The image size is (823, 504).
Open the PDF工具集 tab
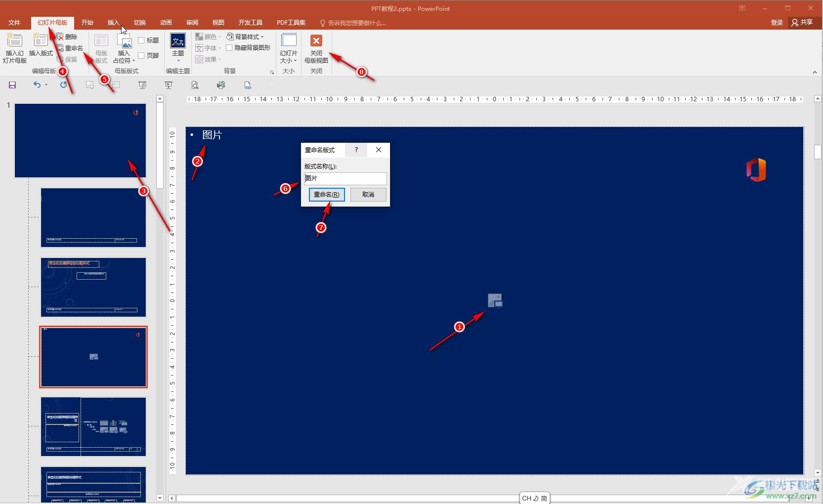(x=291, y=22)
